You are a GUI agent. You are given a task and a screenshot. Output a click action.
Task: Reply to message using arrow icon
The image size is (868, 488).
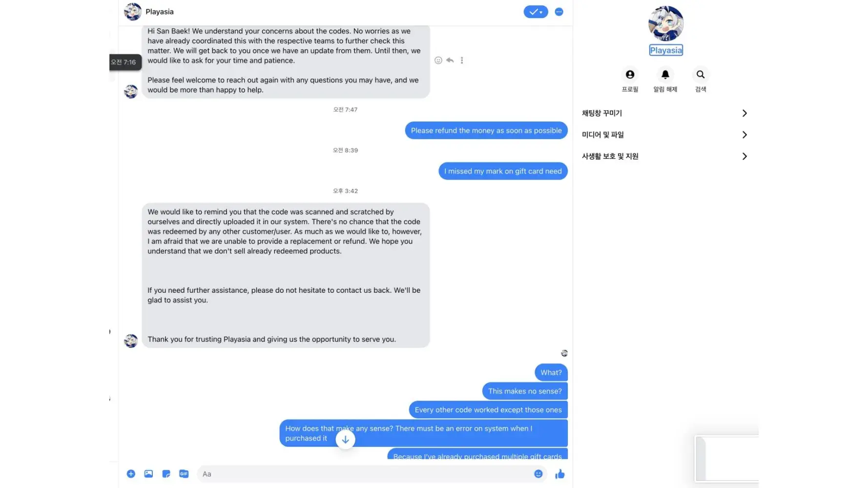(450, 61)
